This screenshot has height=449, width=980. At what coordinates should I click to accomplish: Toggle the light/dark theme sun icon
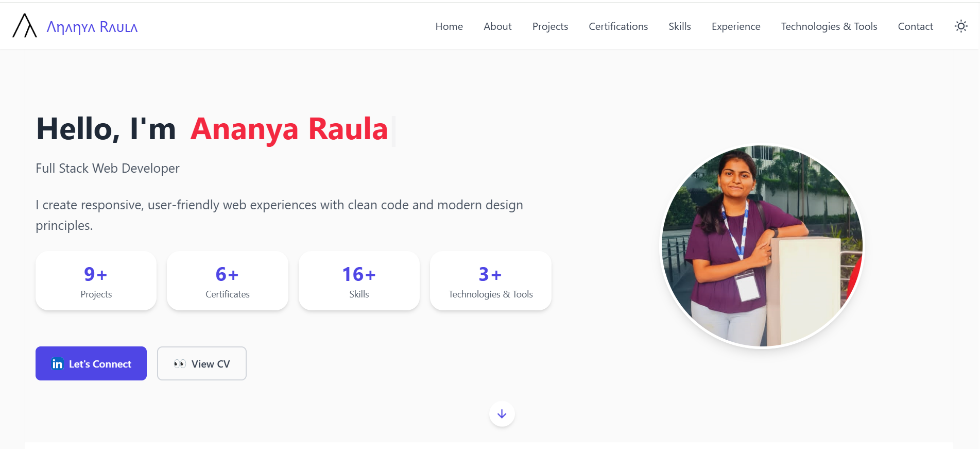961,26
